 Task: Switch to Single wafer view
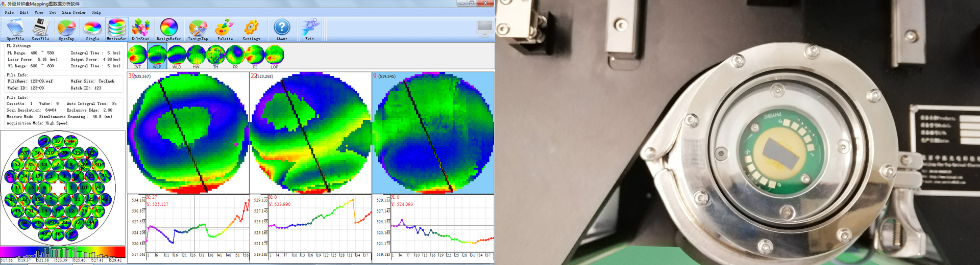(92, 29)
